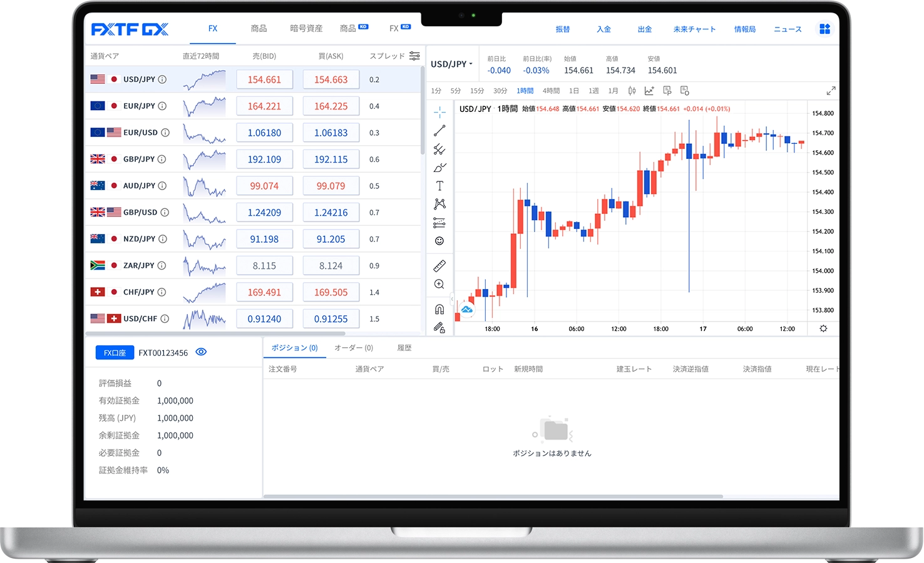Select the text annotation tool
The width and height of the screenshot is (924, 563).
tap(439, 186)
